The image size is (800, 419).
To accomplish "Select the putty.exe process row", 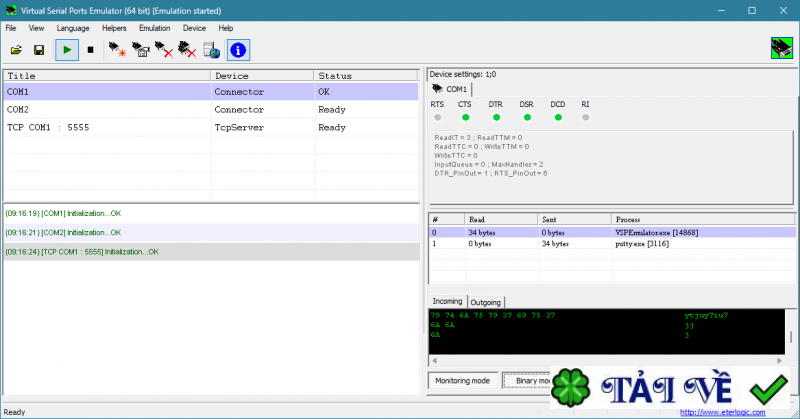I will click(640, 243).
